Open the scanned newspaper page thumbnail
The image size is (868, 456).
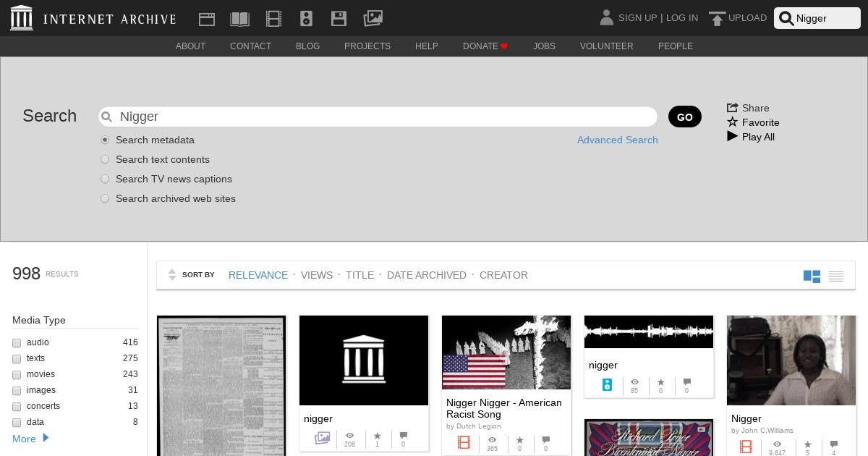point(221,386)
